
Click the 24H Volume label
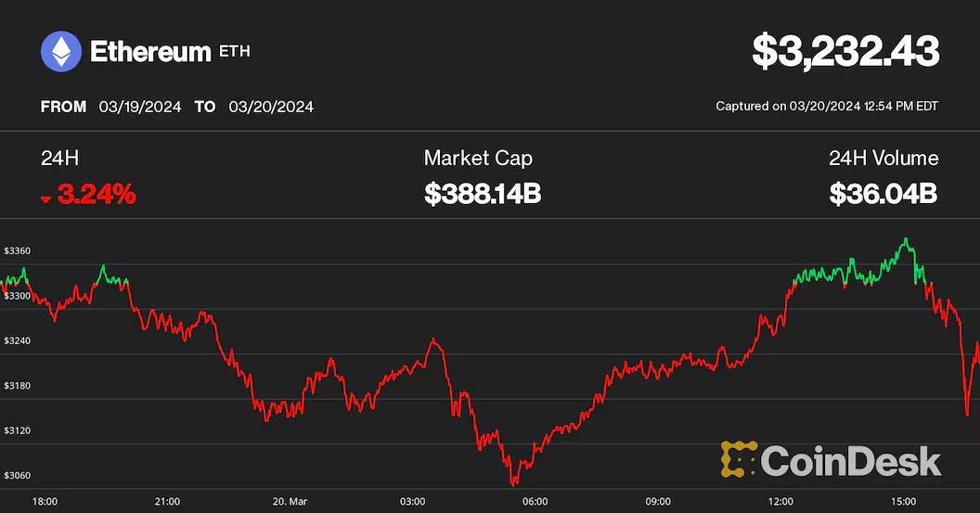click(x=883, y=159)
